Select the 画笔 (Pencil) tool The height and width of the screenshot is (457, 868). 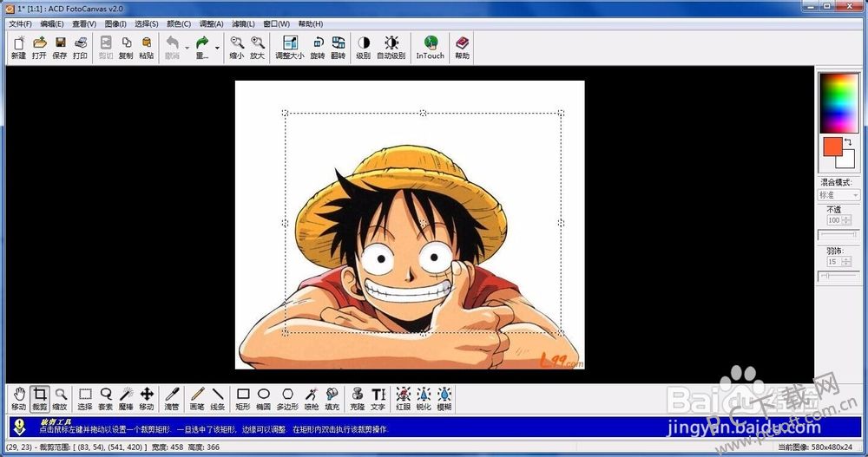(x=197, y=398)
